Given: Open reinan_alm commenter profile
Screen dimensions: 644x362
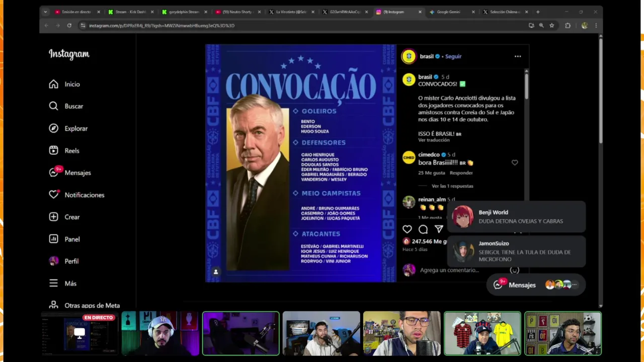Looking at the screenshot, I should click(432, 199).
